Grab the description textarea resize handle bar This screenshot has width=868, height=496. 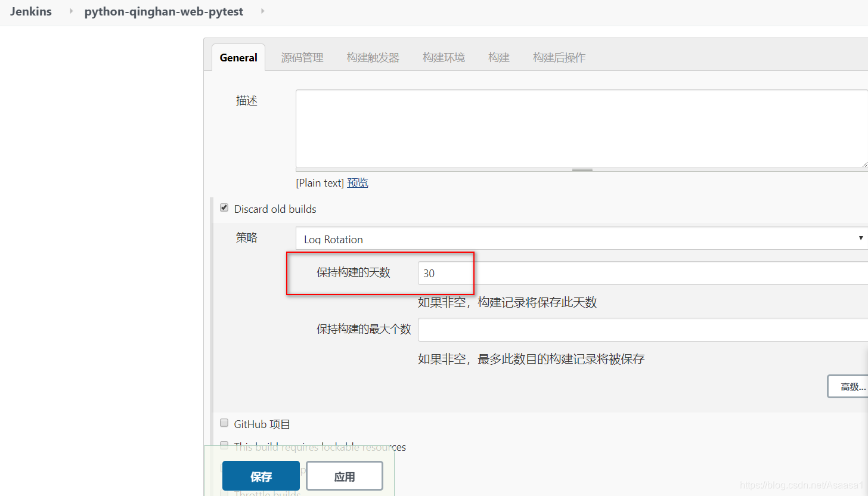(582, 170)
